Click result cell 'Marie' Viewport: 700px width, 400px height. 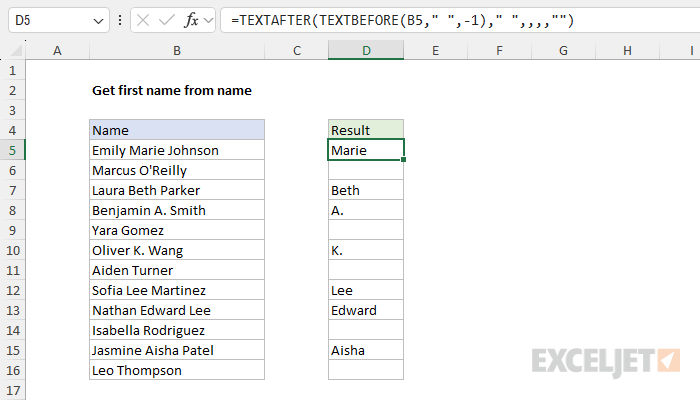click(x=366, y=150)
